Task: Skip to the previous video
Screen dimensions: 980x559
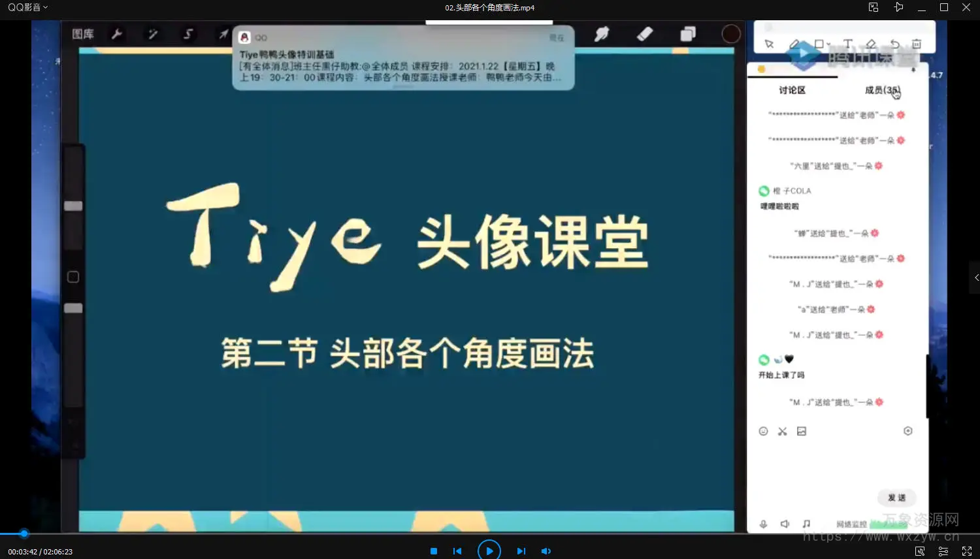Action: 457,551
